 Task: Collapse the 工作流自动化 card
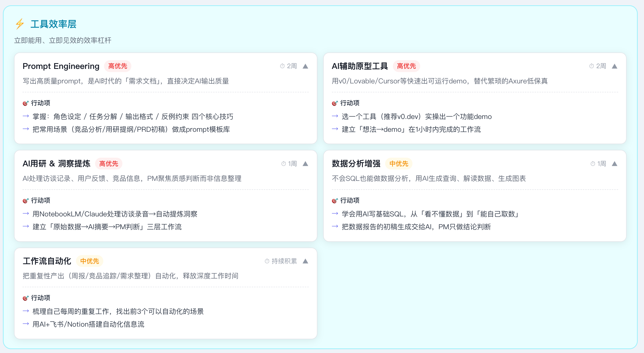coord(305,261)
